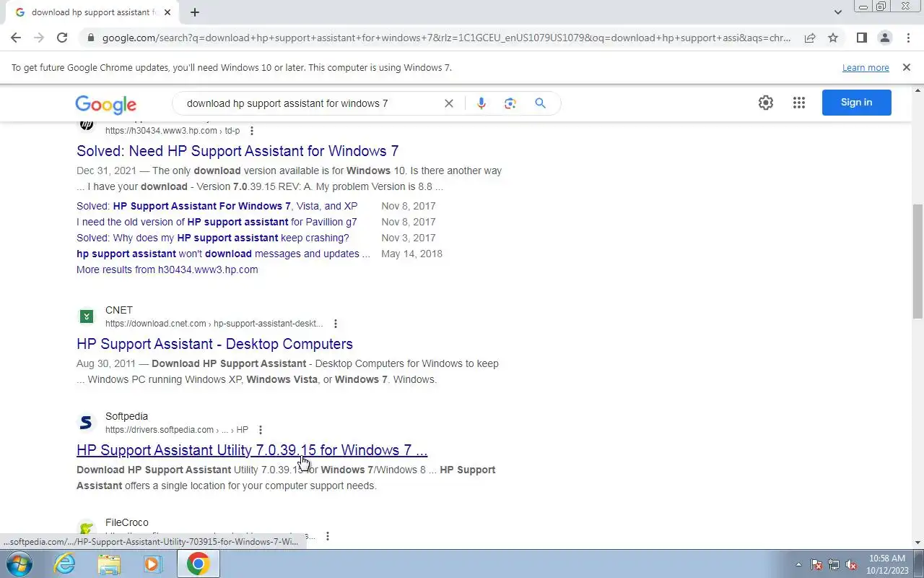Close the Google search tab
924x578 pixels.
click(166, 12)
